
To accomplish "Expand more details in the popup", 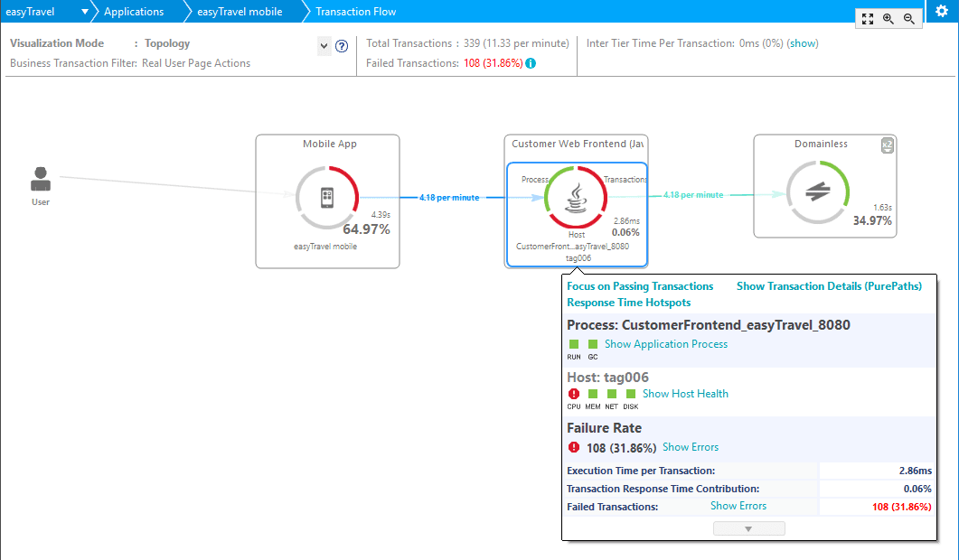I will coord(748,528).
